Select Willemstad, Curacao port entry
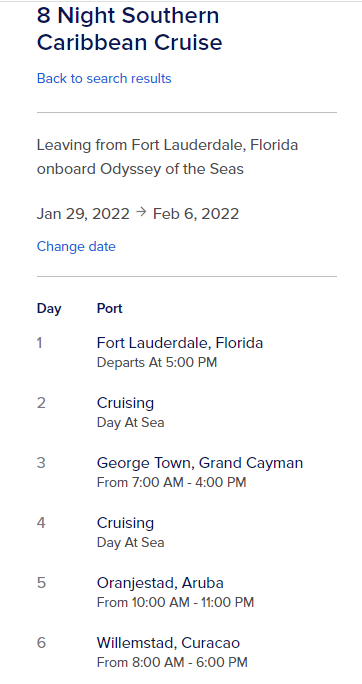The width and height of the screenshot is (362, 684). click(x=168, y=643)
